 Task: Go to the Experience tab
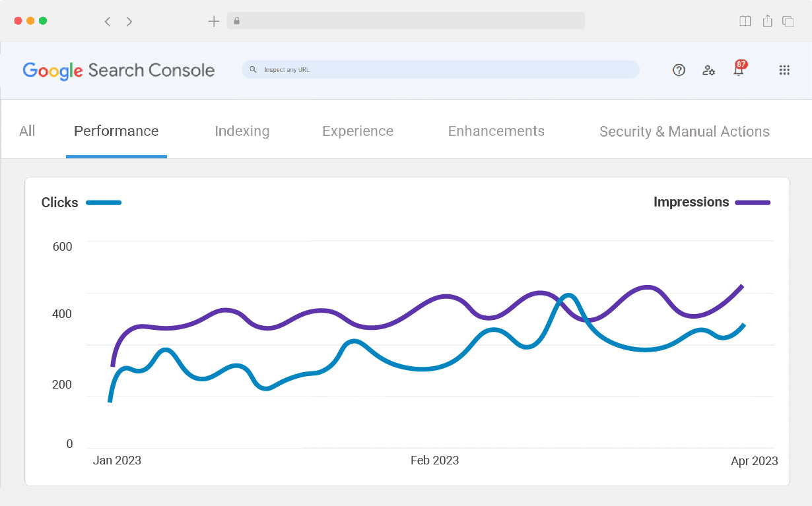(358, 131)
